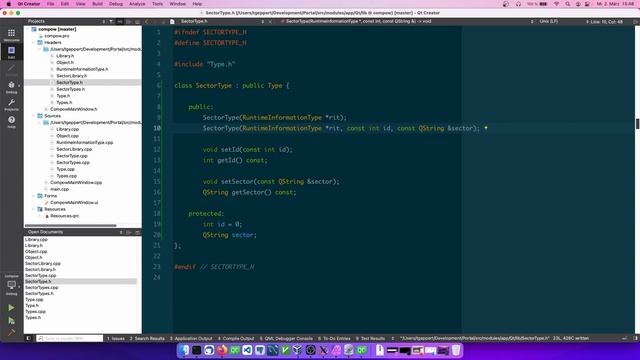
Task: Click the editor vertical scrollbar handle
Action: click(x=637, y=124)
